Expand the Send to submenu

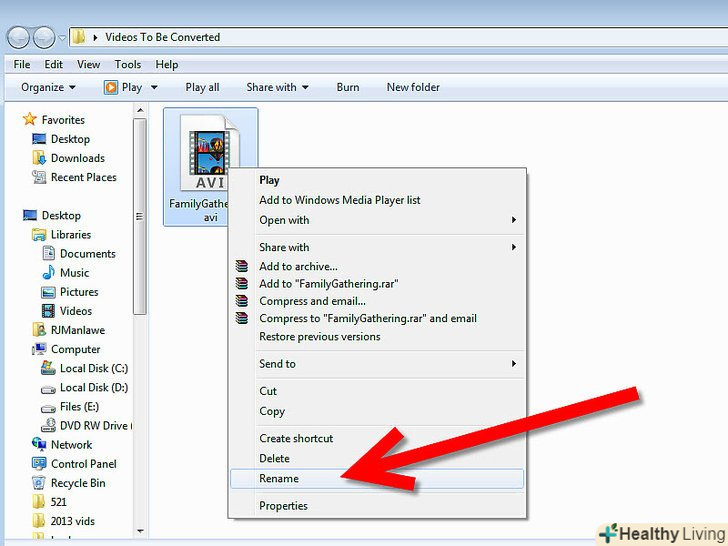[x=377, y=364]
